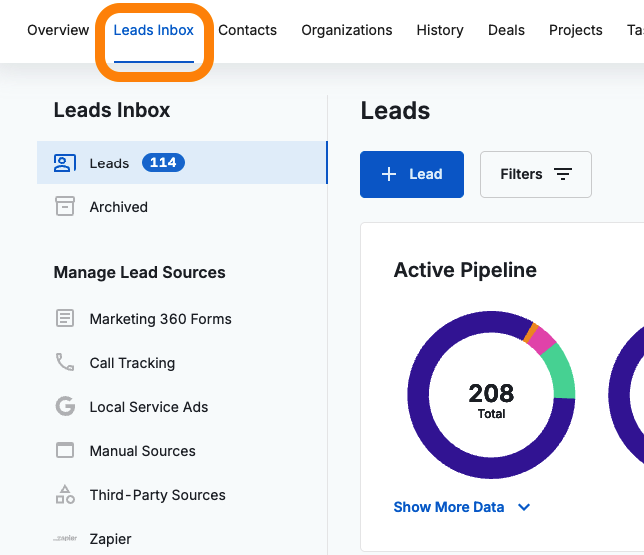Switch to the Projects tab
The width and height of the screenshot is (644, 555).
pos(575,30)
